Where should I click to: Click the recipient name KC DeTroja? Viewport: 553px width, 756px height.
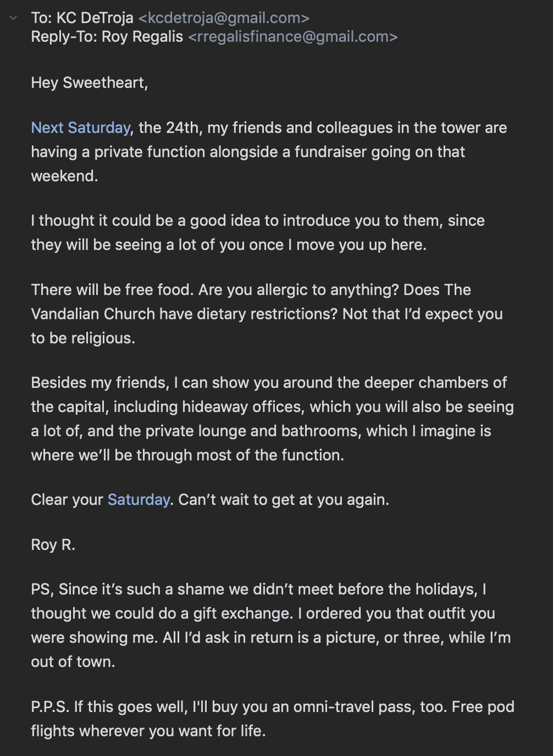pyautogui.click(x=95, y=18)
